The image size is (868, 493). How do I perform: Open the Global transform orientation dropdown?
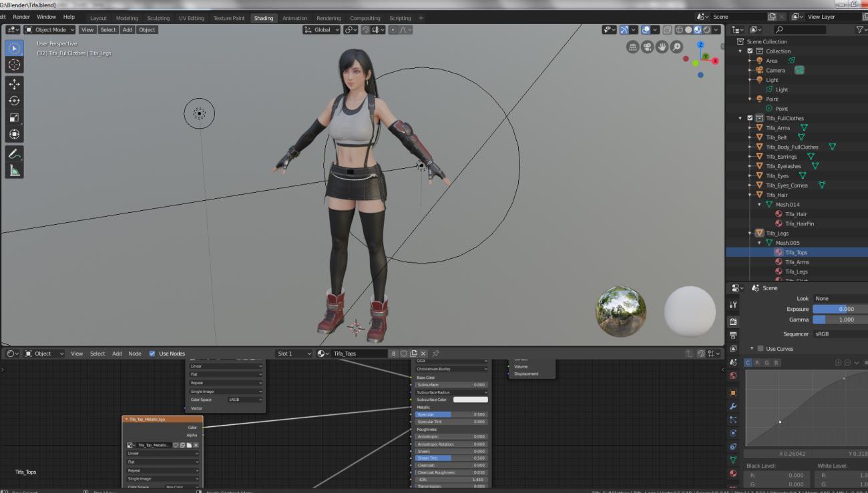point(322,29)
